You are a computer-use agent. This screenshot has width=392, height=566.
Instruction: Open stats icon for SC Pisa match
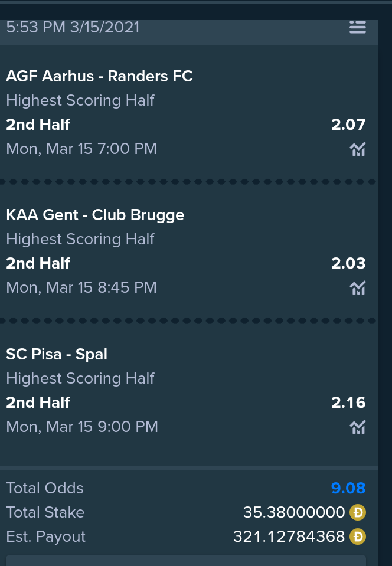tap(358, 427)
